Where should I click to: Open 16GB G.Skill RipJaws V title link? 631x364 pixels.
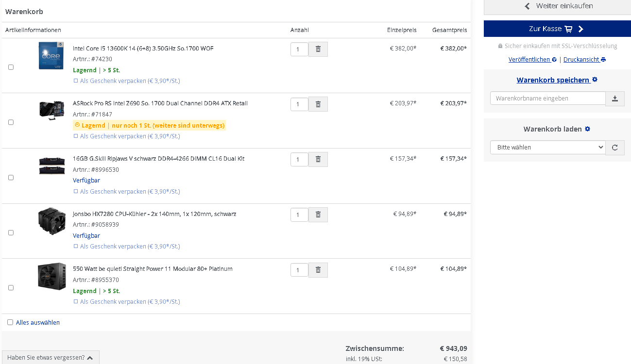[x=159, y=159]
